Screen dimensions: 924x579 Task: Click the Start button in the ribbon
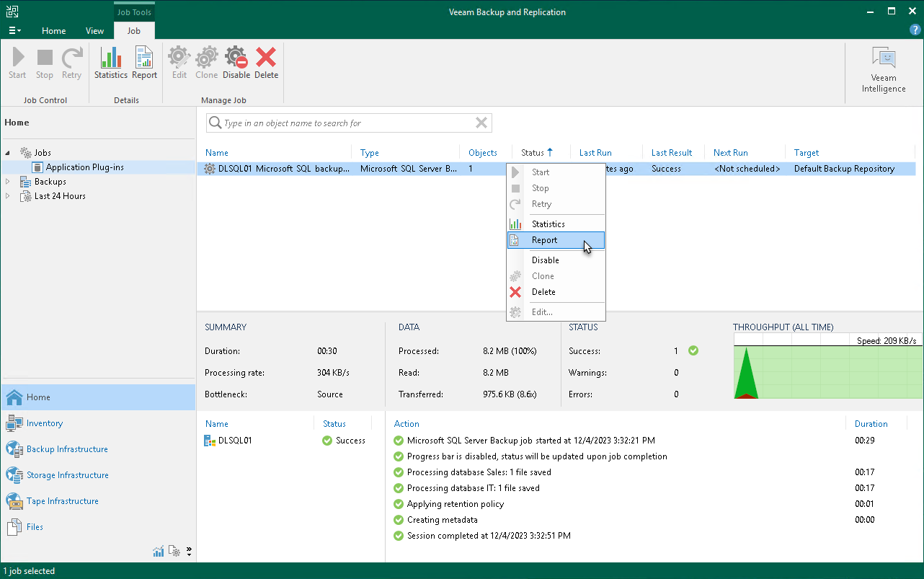tap(17, 63)
